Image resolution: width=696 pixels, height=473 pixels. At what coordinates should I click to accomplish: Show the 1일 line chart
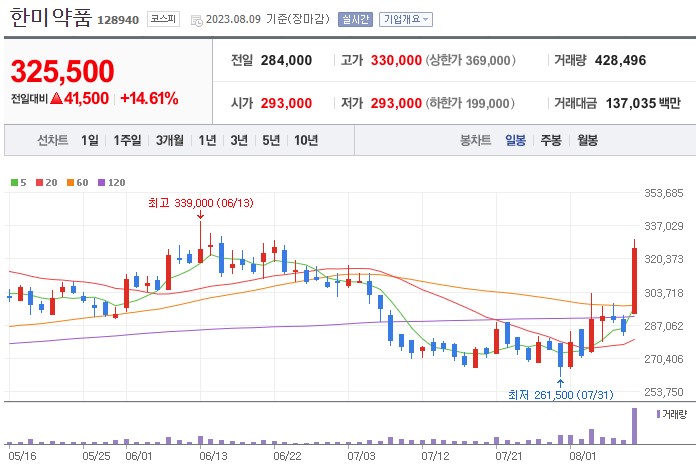[x=90, y=141]
